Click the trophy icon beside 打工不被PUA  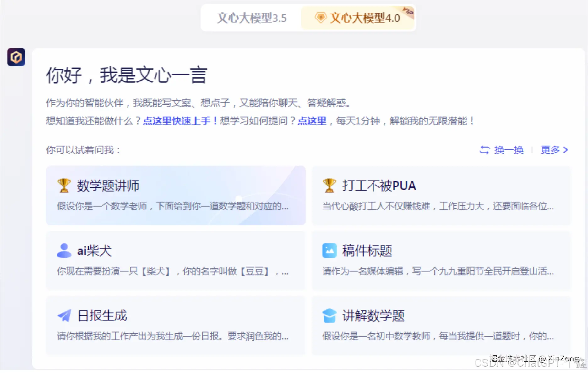click(329, 185)
